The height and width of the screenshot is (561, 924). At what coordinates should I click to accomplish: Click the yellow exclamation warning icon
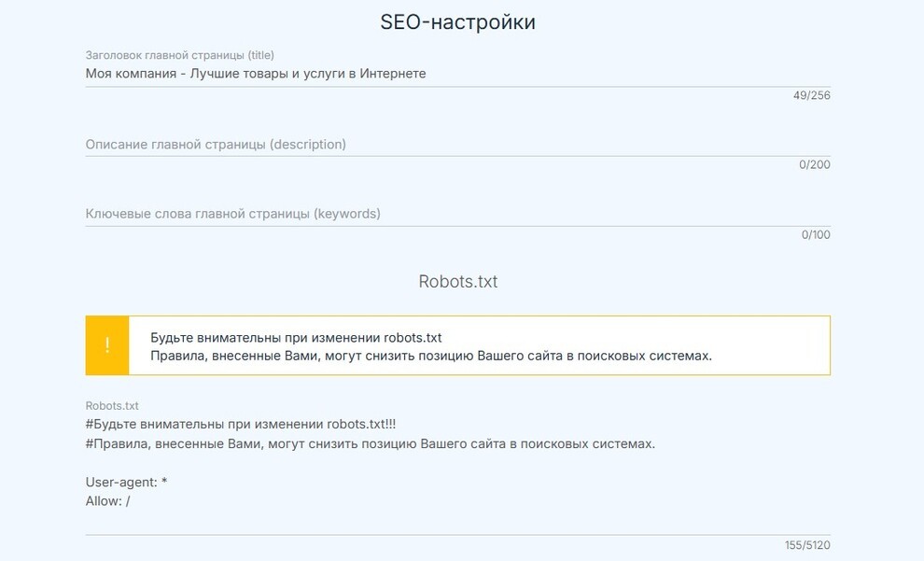[x=107, y=345]
